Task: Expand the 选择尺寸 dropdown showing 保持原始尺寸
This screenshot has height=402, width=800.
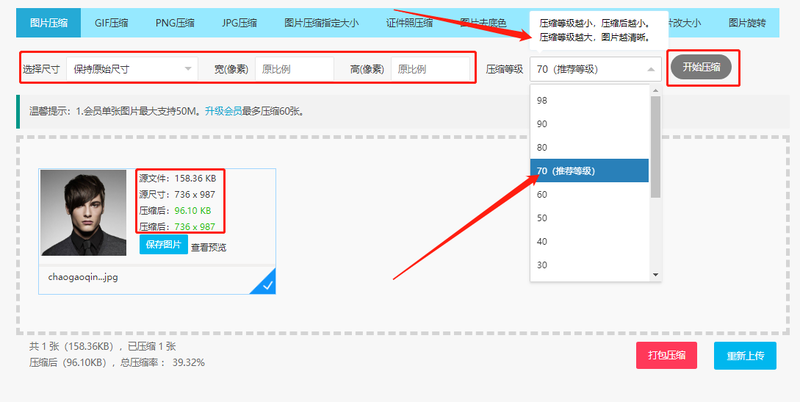Action: point(132,69)
